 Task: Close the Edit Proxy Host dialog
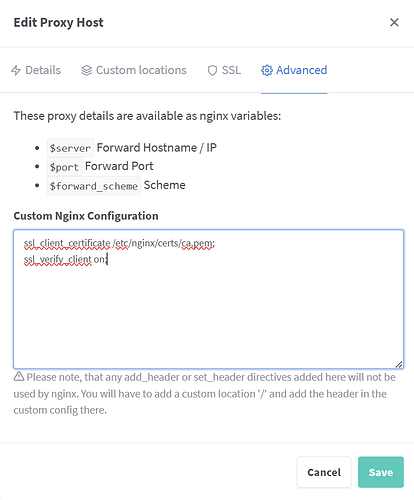[394, 22]
